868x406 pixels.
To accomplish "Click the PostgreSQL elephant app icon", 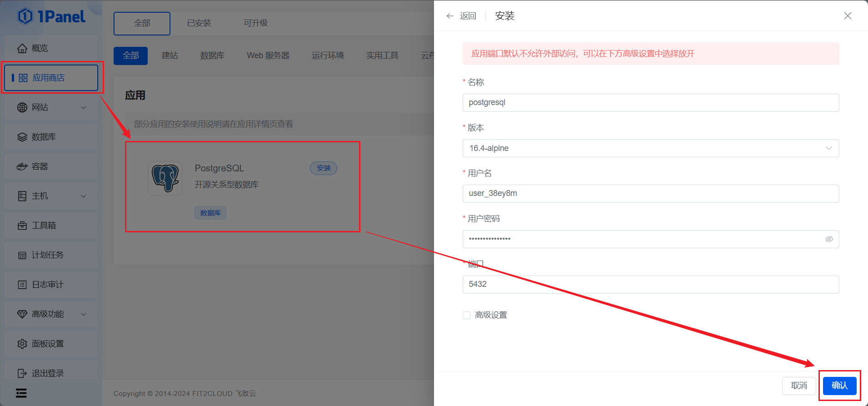I will coord(165,178).
